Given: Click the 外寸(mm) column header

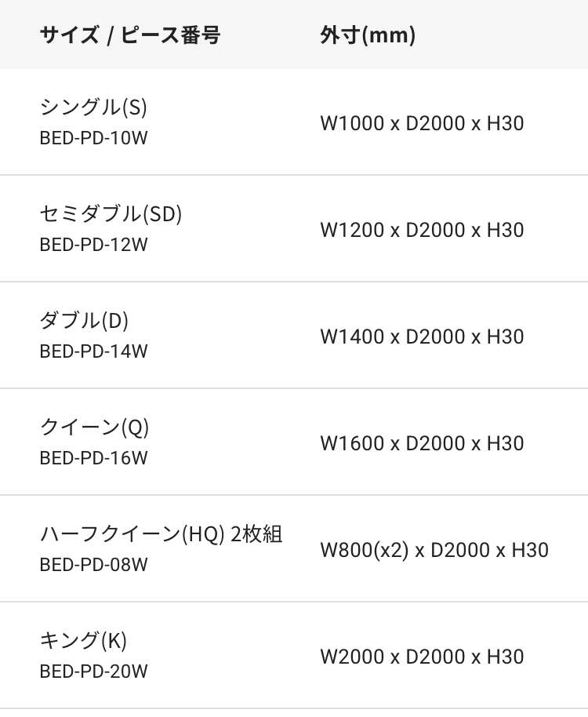Looking at the screenshot, I should (368, 35).
